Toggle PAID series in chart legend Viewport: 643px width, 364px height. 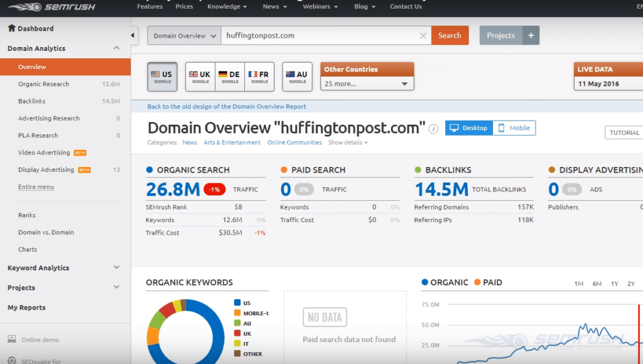[488, 282]
